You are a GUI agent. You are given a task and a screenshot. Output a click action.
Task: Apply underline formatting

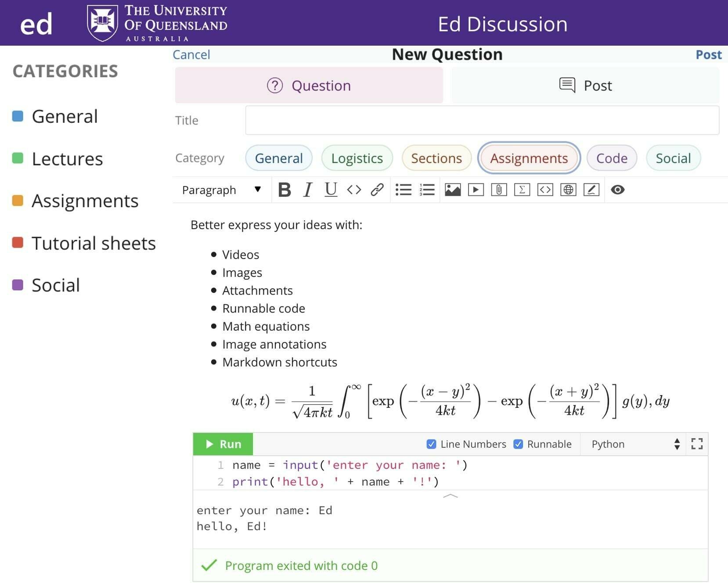click(331, 190)
